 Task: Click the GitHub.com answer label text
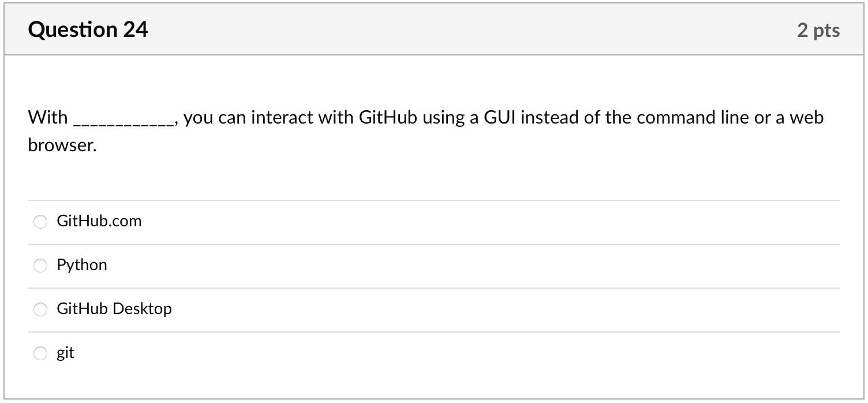tap(99, 221)
